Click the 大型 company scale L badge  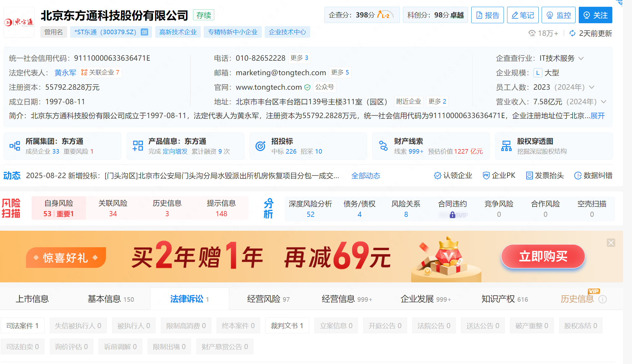coord(537,73)
